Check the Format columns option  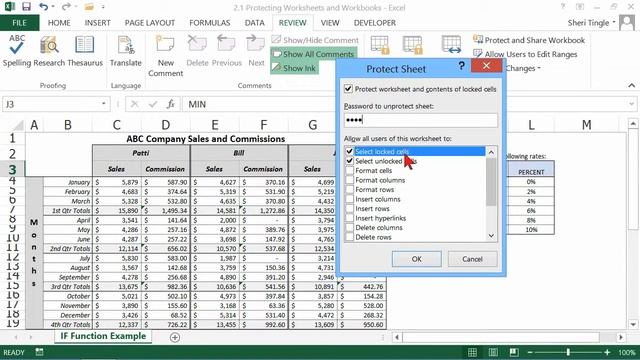pyautogui.click(x=349, y=180)
